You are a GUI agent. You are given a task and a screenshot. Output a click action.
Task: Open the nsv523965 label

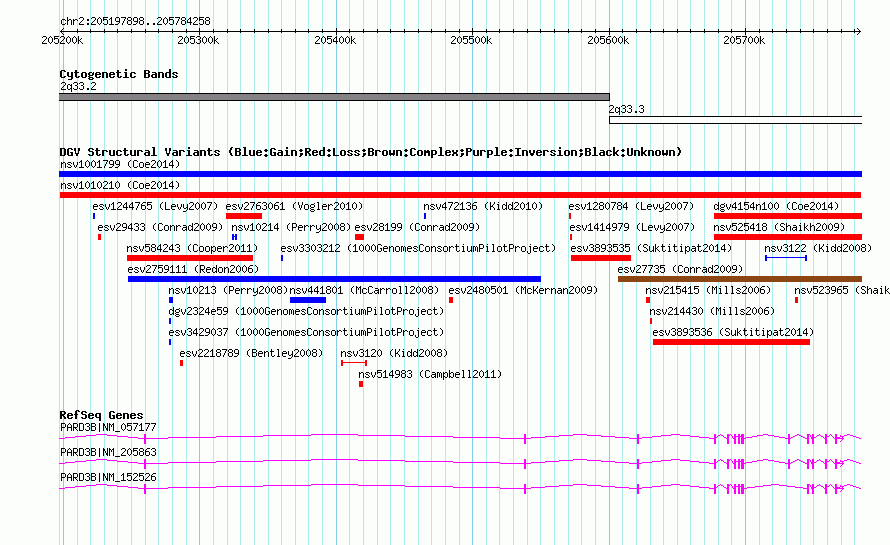tap(842, 290)
